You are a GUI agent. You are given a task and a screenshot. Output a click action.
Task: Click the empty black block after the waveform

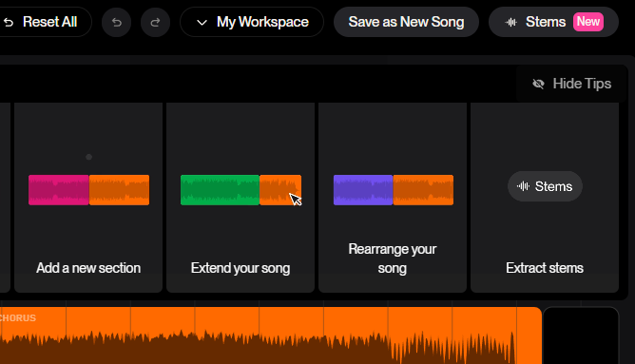tap(581, 335)
